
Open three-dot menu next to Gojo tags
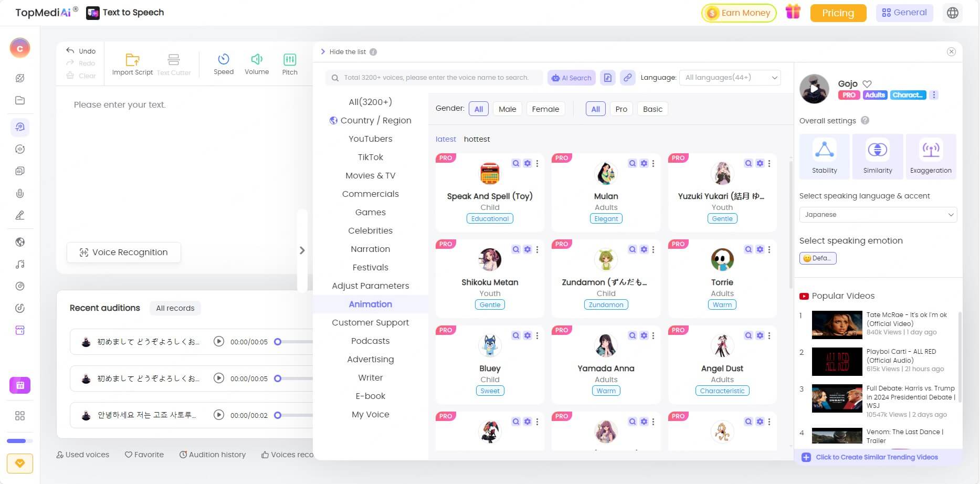point(934,95)
